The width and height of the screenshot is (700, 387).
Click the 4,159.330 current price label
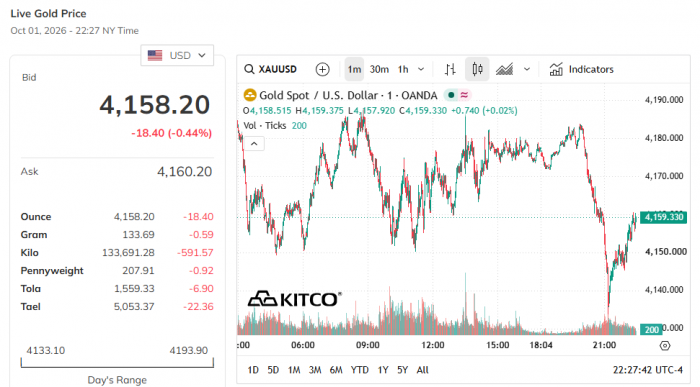663,217
